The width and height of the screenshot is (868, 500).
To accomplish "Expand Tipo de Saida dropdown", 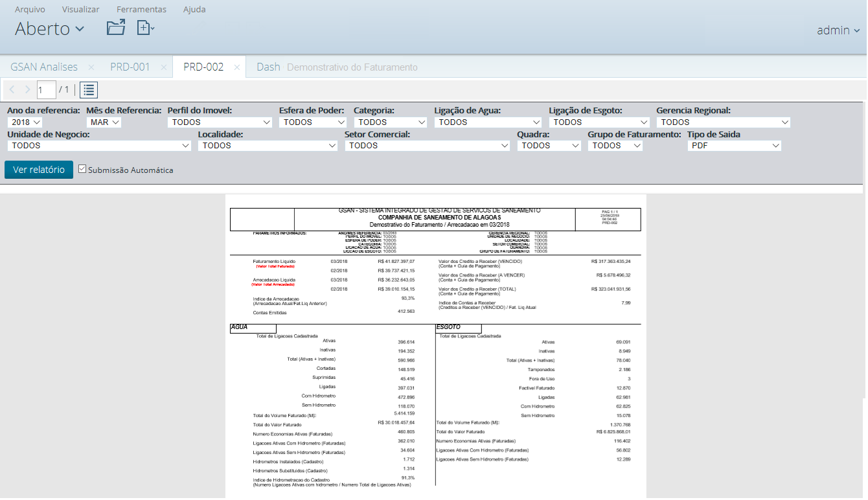I will click(734, 146).
